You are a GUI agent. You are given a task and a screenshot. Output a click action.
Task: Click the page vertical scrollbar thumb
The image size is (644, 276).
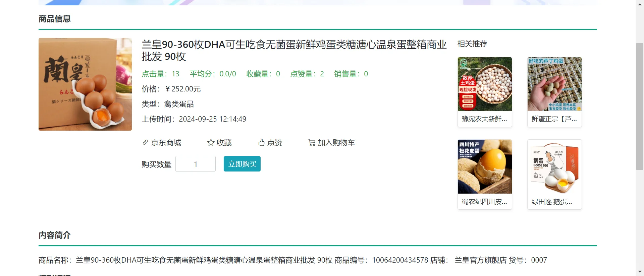point(640,107)
